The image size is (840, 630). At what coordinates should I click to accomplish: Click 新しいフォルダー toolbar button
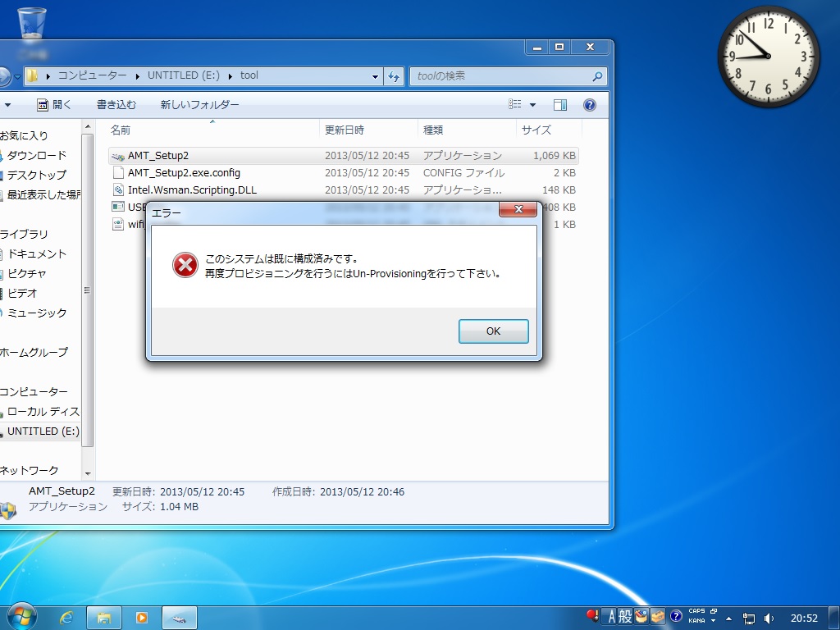point(199,105)
